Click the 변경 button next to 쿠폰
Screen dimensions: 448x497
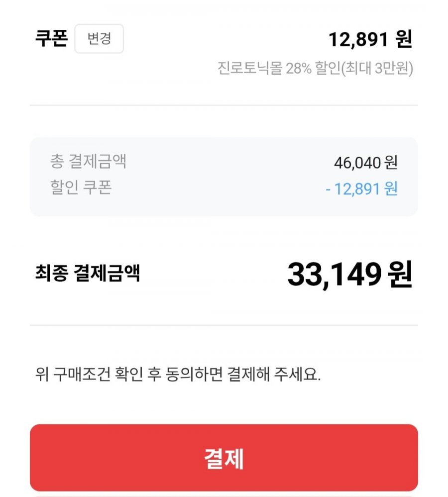click(99, 39)
